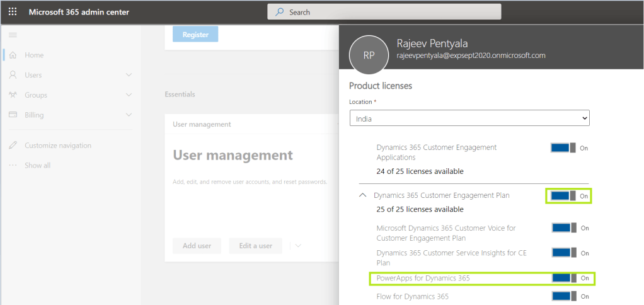Image resolution: width=644 pixels, height=305 pixels.
Task: Click the RP user avatar circle
Action: tap(369, 55)
